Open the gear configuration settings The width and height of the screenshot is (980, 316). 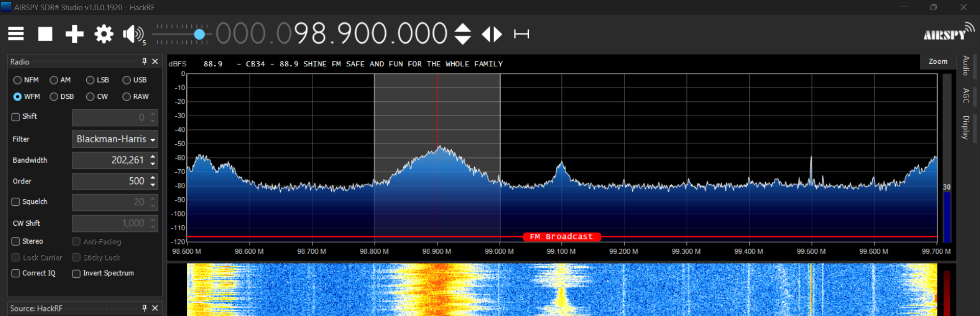(x=104, y=34)
